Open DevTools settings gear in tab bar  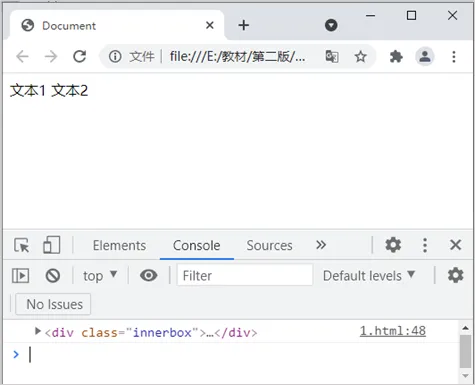tap(393, 245)
